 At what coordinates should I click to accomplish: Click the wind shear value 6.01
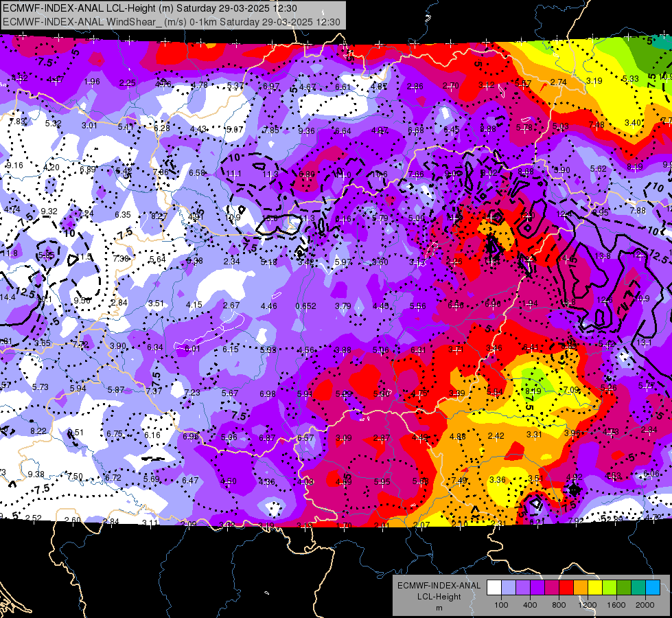[192, 349]
